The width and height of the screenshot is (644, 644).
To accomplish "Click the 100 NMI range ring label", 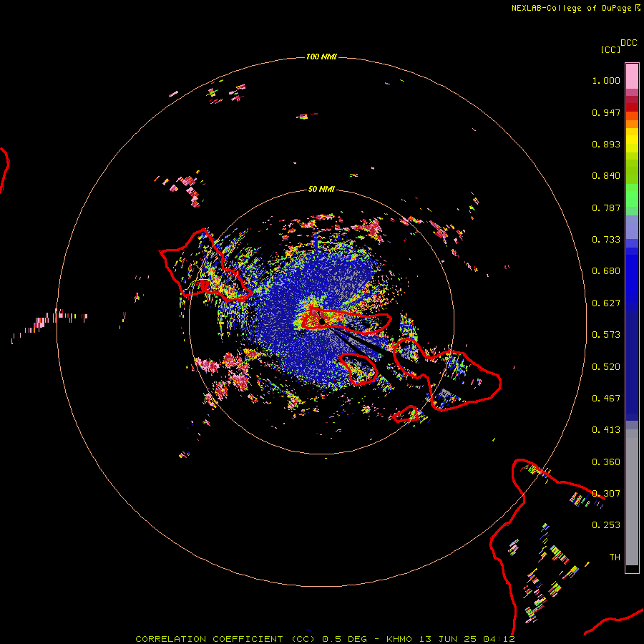I will 321,57.
